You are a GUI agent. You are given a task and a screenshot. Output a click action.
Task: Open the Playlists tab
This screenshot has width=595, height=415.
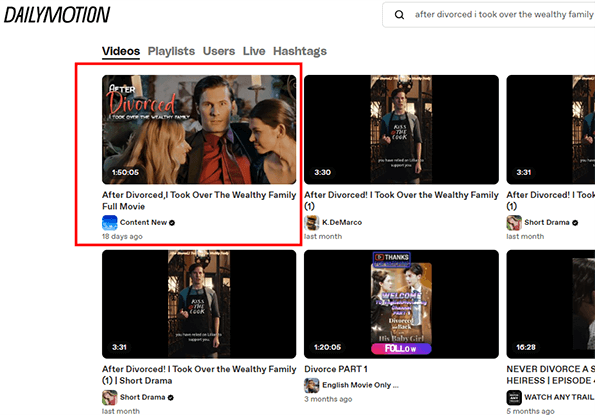pos(171,51)
